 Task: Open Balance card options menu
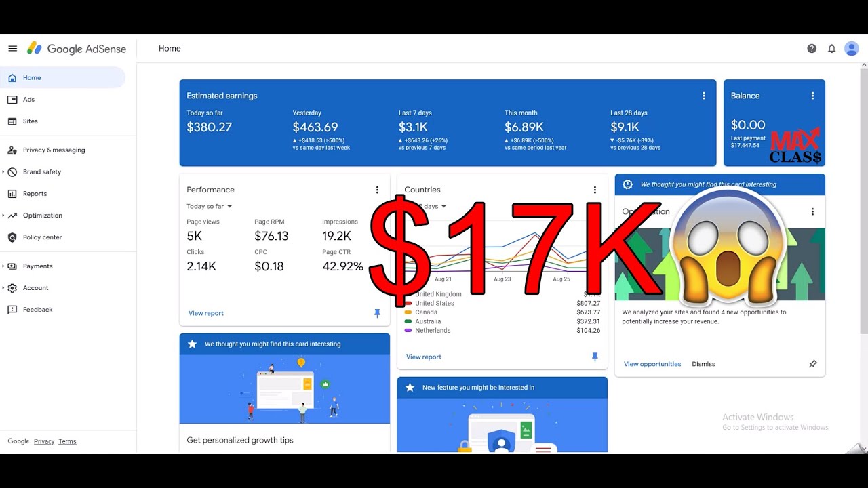click(x=812, y=96)
